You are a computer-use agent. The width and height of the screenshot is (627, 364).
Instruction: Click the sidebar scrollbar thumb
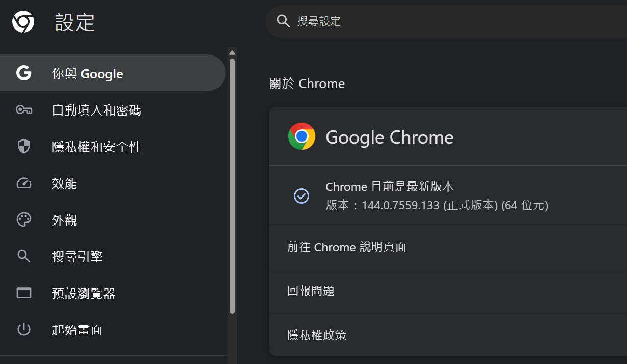(232, 183)
